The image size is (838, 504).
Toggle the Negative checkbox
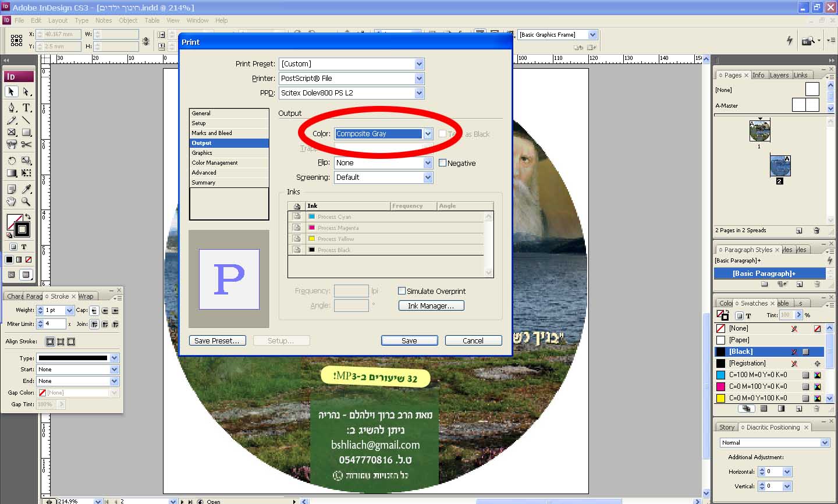click(443, 163)
